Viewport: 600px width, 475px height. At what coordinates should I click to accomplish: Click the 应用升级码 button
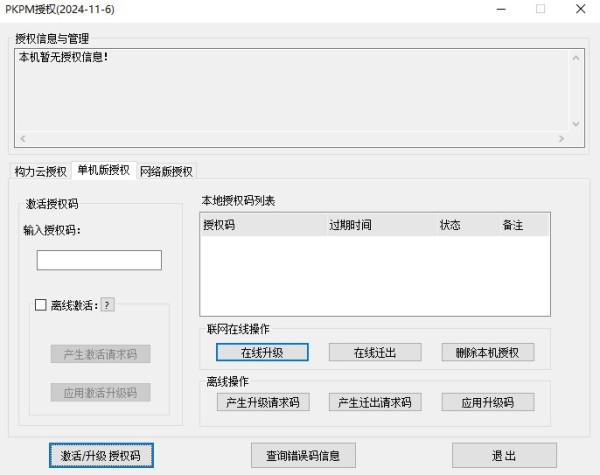pyautogui.click(x=488, y=402)
